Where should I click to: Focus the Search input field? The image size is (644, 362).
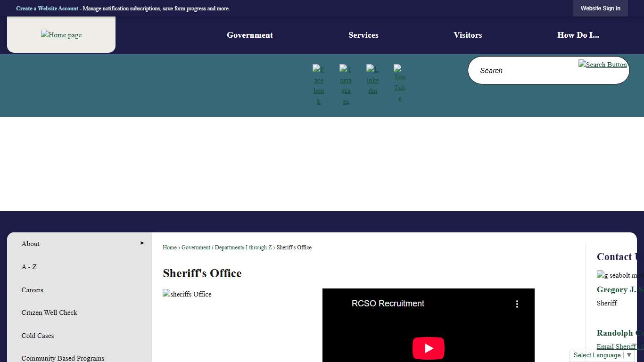(523, 71)
